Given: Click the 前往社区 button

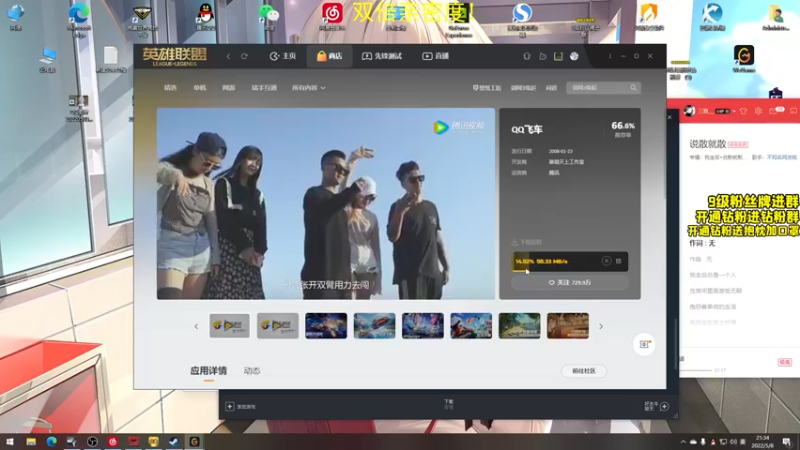Looking at the screenshot, I should tap(584, 371).
